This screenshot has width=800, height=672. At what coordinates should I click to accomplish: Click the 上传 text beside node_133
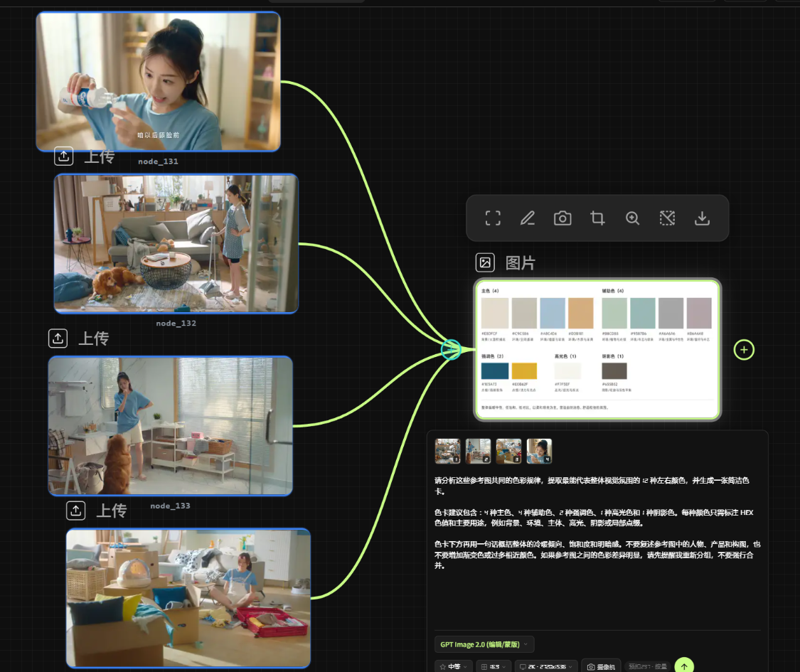tap(111, 511)
